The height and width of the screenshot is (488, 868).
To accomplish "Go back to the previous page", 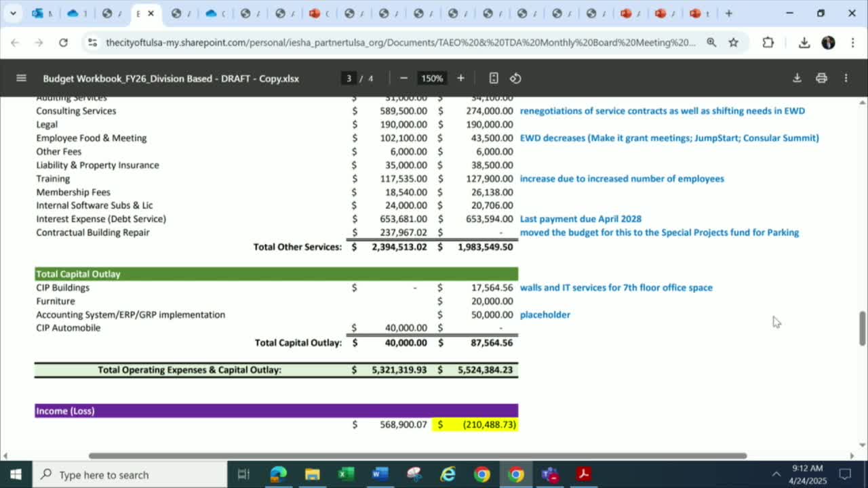I will coord(15,43).
